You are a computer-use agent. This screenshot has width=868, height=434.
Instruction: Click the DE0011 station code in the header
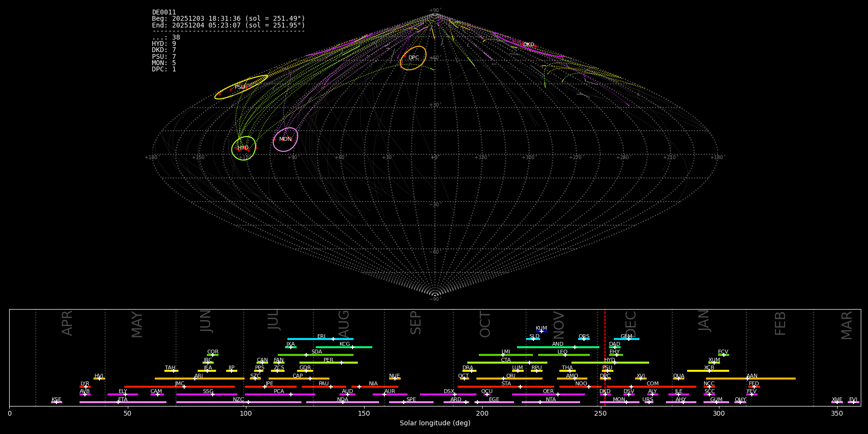[x=164, y=13]
